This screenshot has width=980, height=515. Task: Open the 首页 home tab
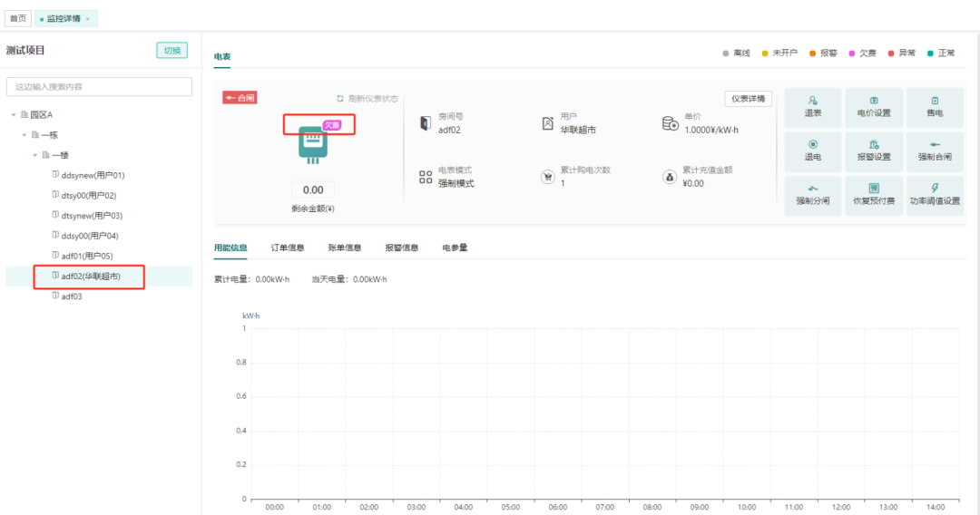click(18, 19)
